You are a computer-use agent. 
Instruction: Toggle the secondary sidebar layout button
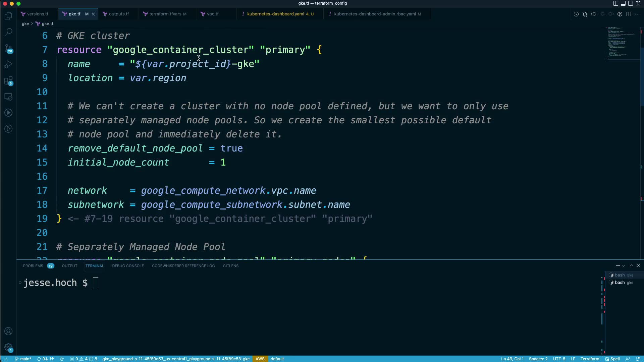[630, 3]
